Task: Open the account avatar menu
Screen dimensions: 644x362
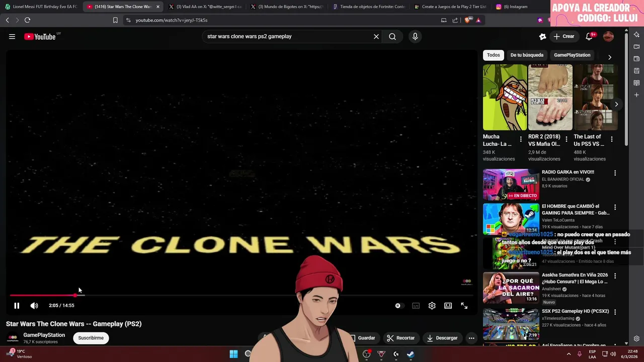Action: click(x=608, y=36)
